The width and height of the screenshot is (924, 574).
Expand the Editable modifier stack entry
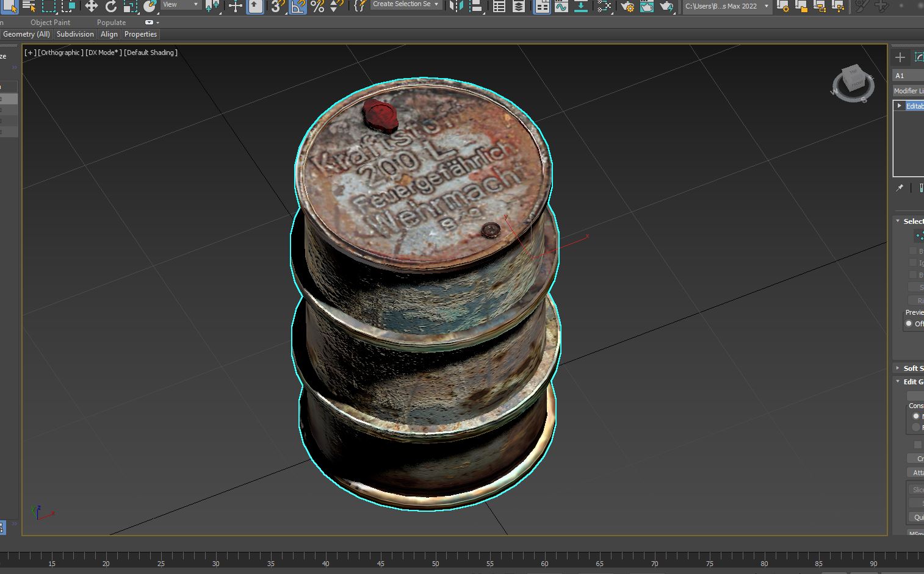coord(899,106)
